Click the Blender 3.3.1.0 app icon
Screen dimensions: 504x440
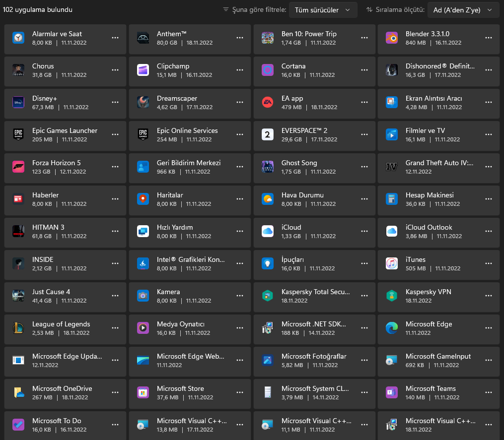pyautogui.click(x=391, y=38)
